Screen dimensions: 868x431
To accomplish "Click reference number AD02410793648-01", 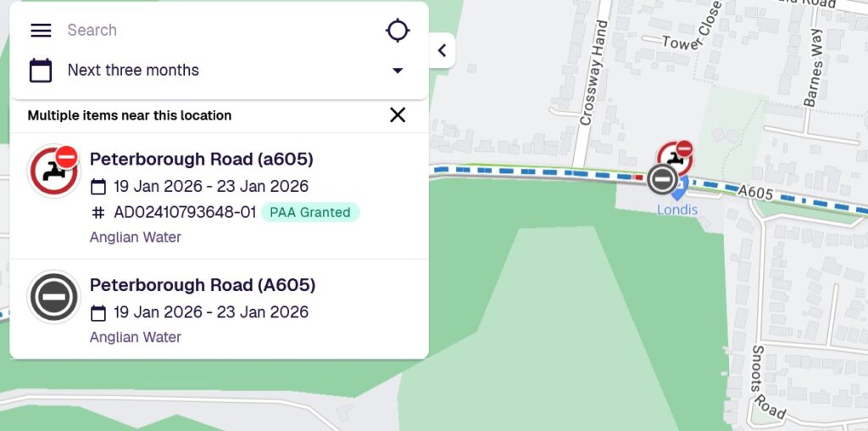I will point(185,212).
